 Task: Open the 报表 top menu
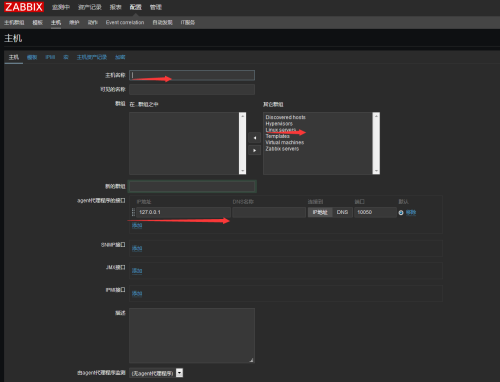[116, 7]
